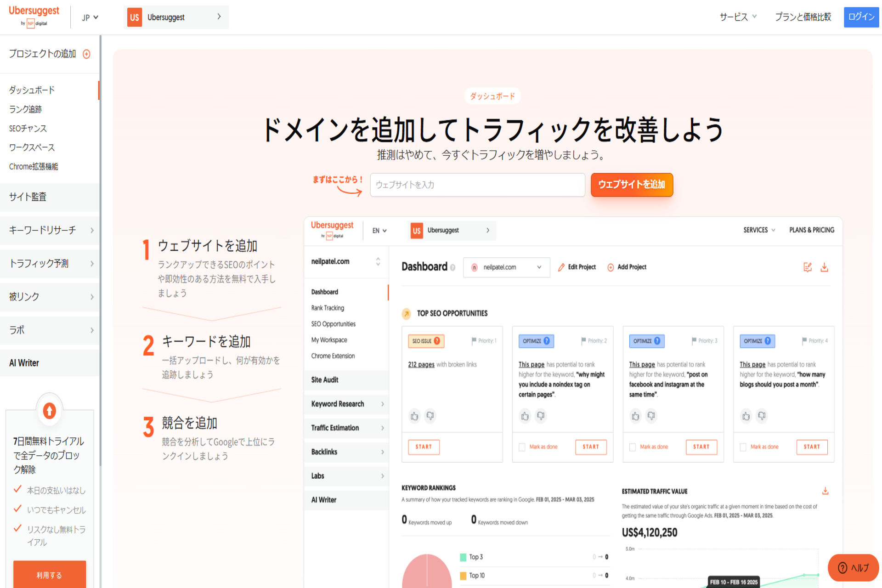
Task: Open the JP language dropdown
Action: pos(90,17)
